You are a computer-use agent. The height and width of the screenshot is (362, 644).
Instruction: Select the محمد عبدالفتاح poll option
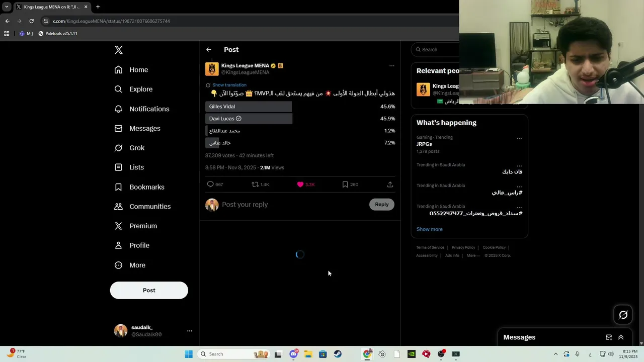point(300,131)
